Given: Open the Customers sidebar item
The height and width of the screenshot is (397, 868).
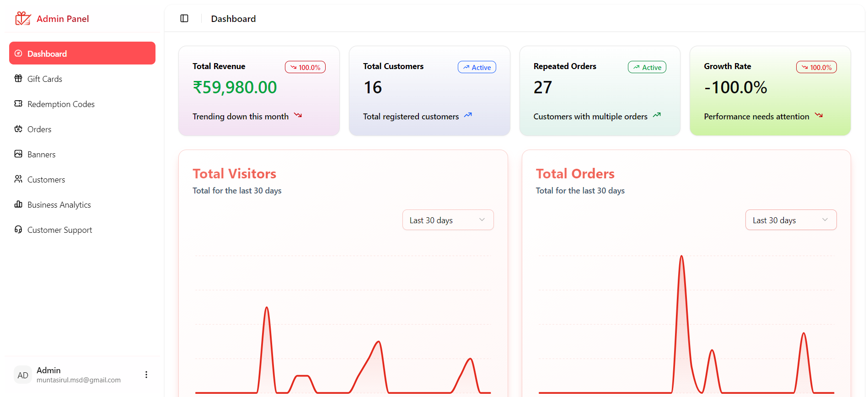Looking at the screenshot, I should 82,179.
